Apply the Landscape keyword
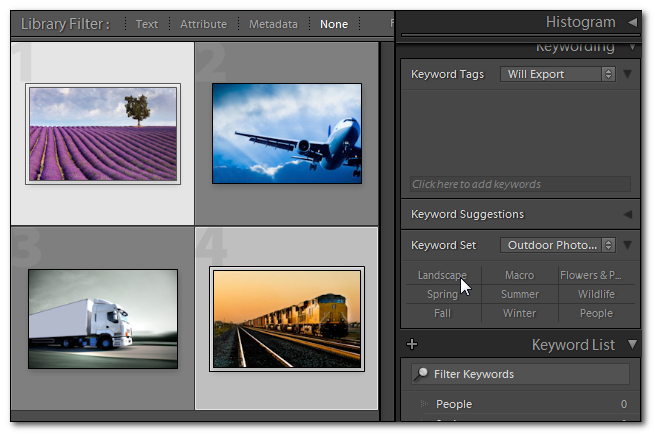 [x=442, y=275]
